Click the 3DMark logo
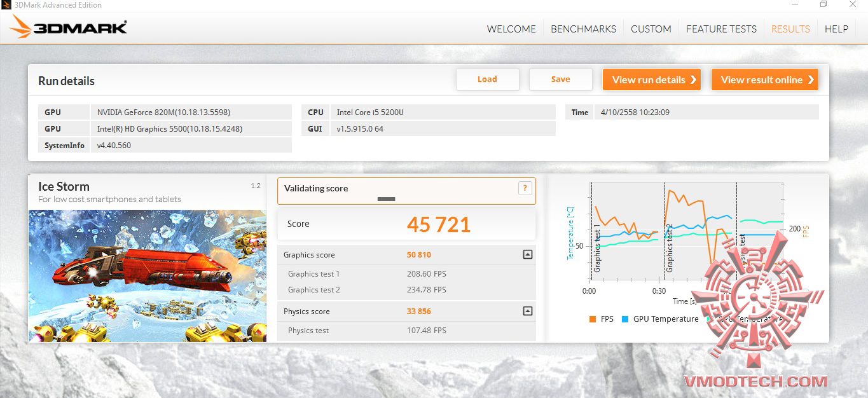This screenshot has height=398, width=868. coord(69,27)
